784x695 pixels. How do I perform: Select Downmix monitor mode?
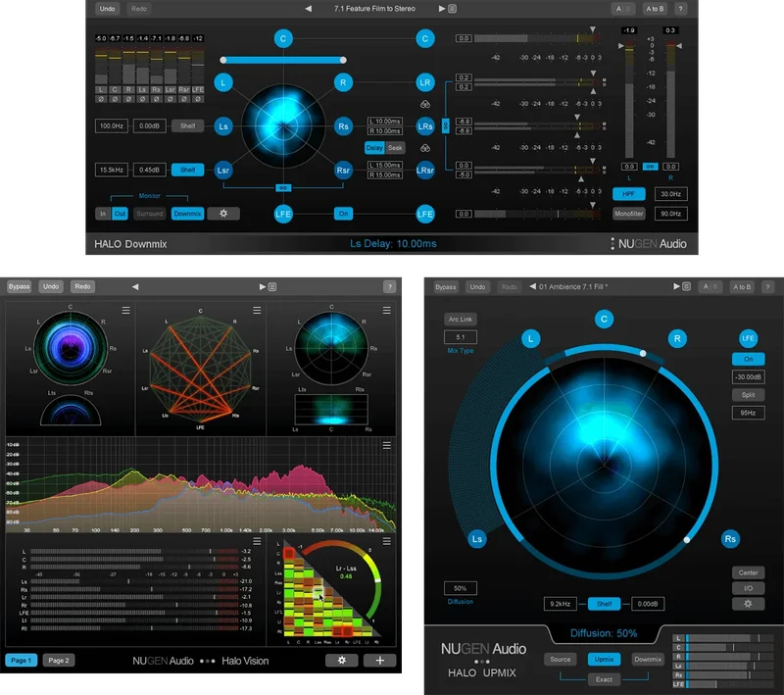pyautogui.click(x=187, y=214)
